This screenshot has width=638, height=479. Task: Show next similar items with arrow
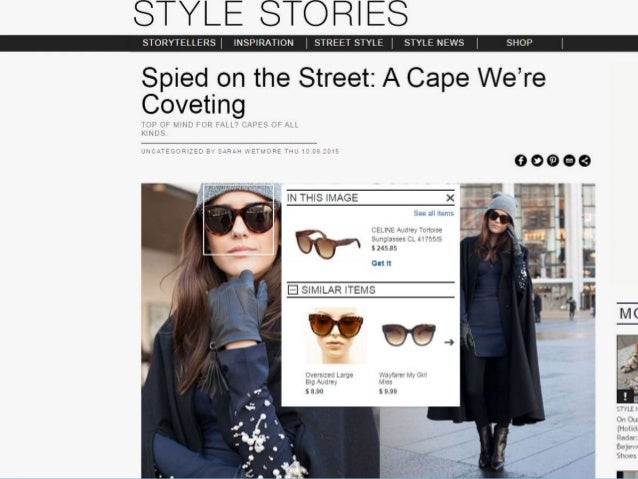[x=449, y=342]
